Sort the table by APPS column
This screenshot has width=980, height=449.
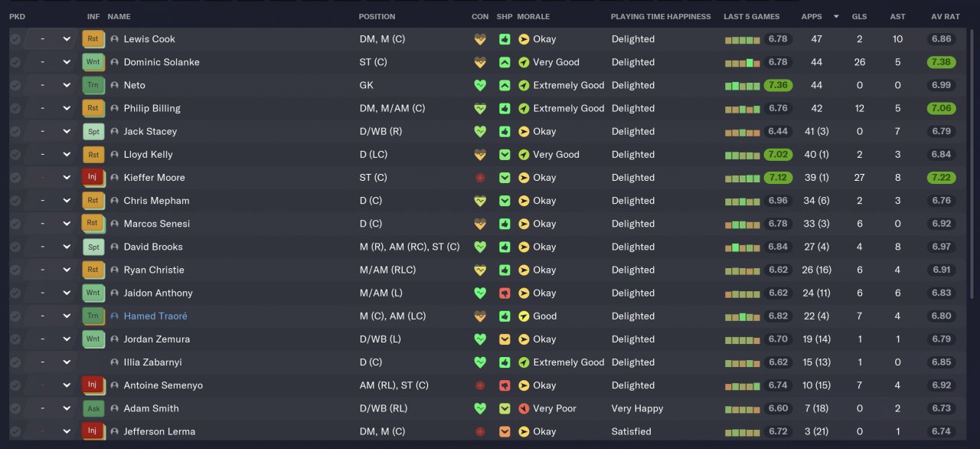click(x=811, y=16)
